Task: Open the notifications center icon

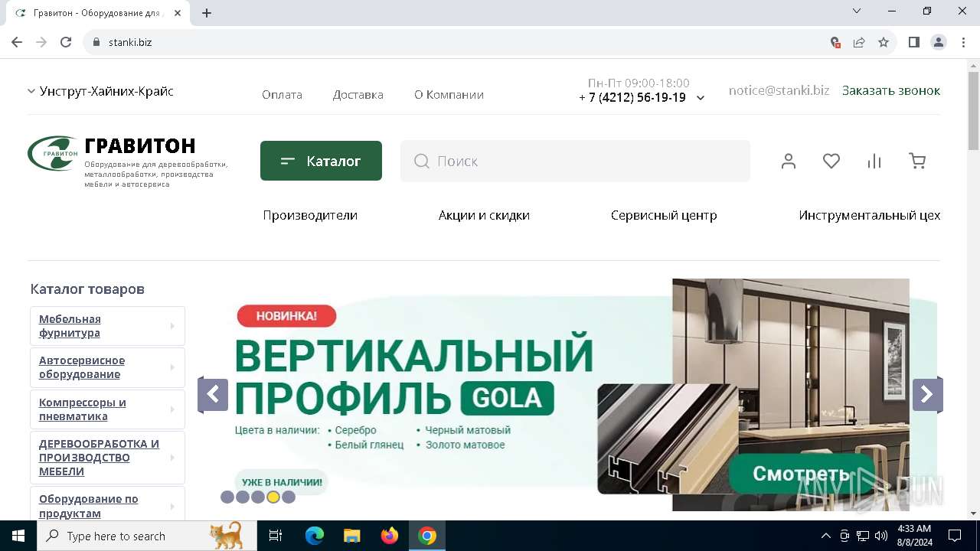Action: pos(955,536)
